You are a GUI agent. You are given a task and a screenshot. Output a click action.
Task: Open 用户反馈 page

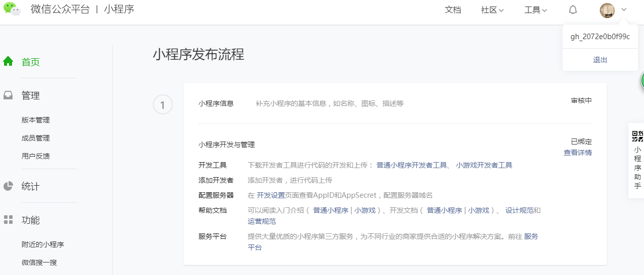36,156
